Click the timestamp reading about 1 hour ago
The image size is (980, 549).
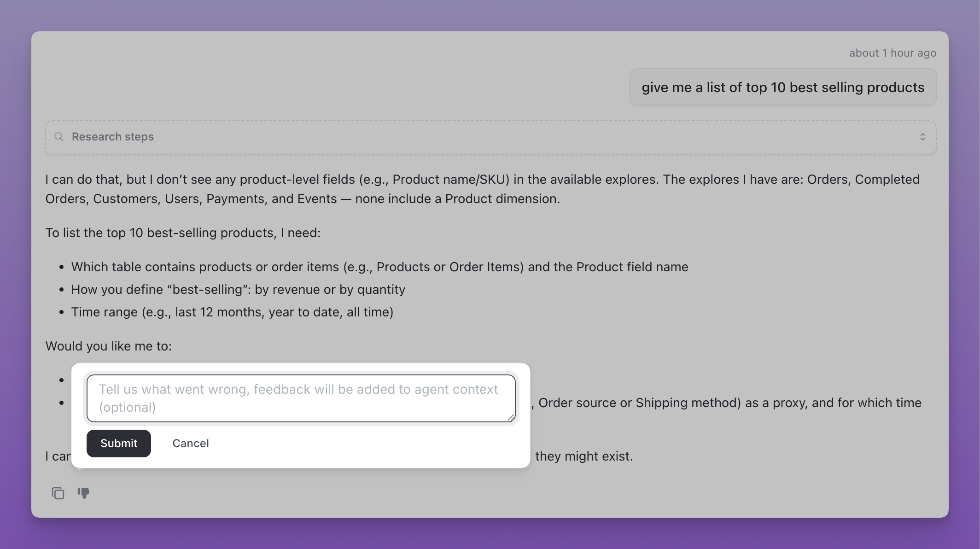tap(892, 53)
